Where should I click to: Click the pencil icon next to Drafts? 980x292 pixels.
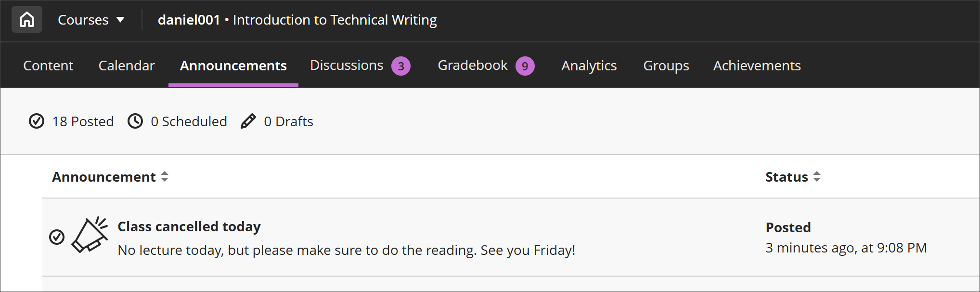pyautogui.click(x=248, y=121)
